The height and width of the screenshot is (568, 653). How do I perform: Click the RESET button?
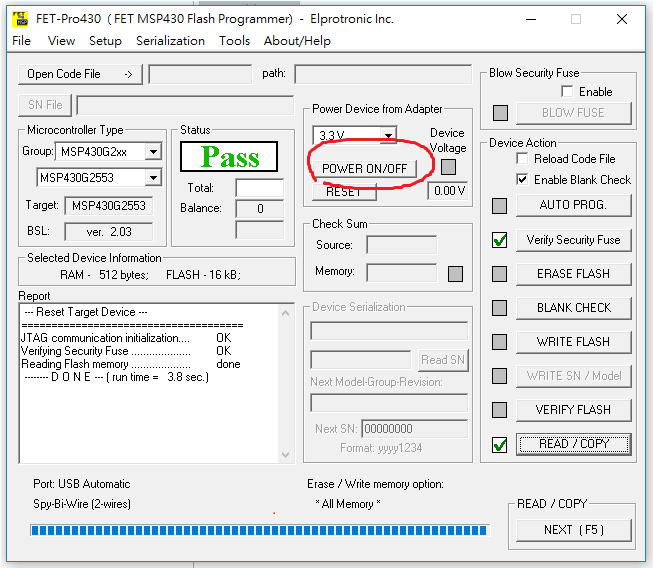tap(344, 192)
